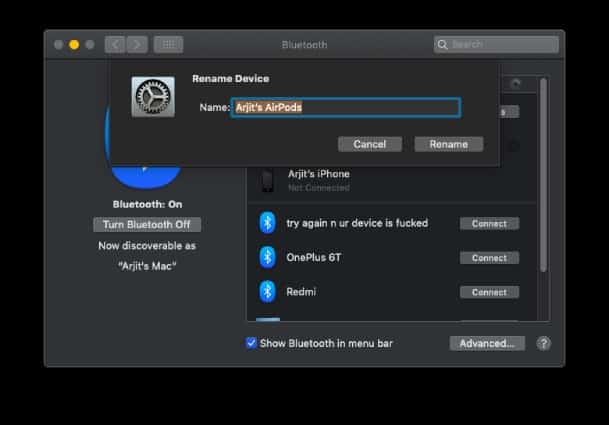This screenshot has height=425, width=609.
Task: Open Advanced Bluetooth options
Action: pyautogui.click(x=487, y=343)
